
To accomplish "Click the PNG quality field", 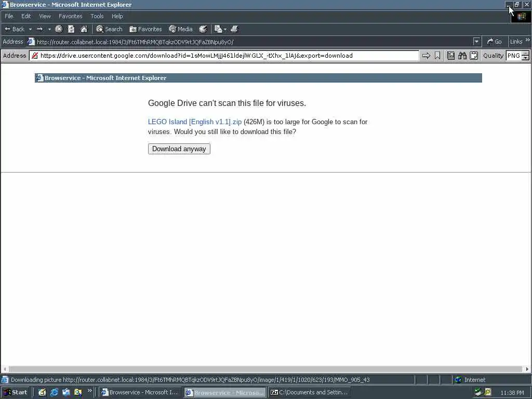I will click(514, 56).
